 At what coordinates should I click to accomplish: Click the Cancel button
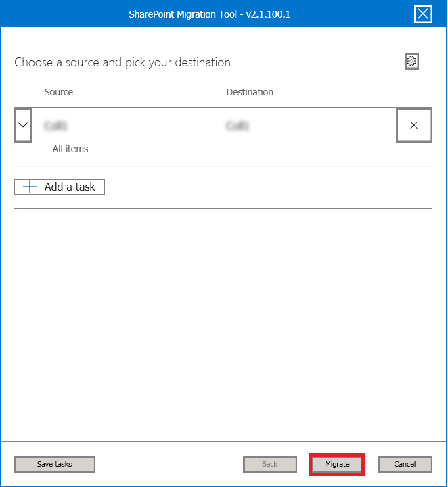(405, 464)
